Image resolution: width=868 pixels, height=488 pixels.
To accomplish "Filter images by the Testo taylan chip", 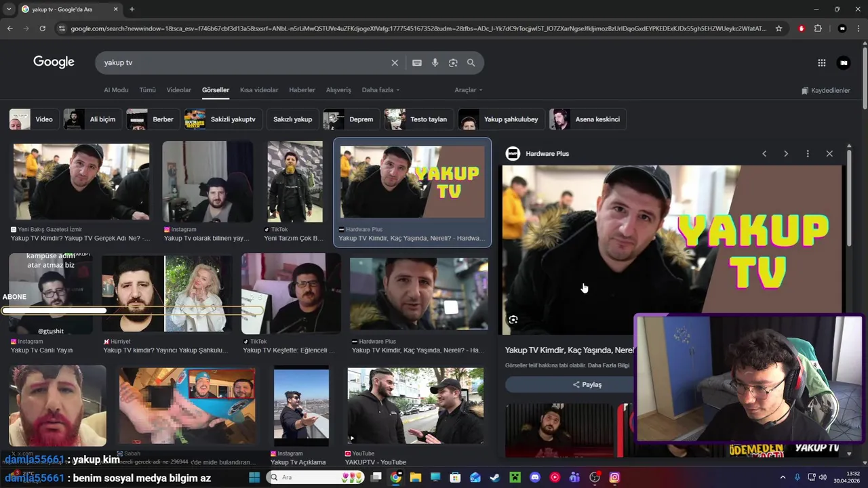I will [418, 119].
